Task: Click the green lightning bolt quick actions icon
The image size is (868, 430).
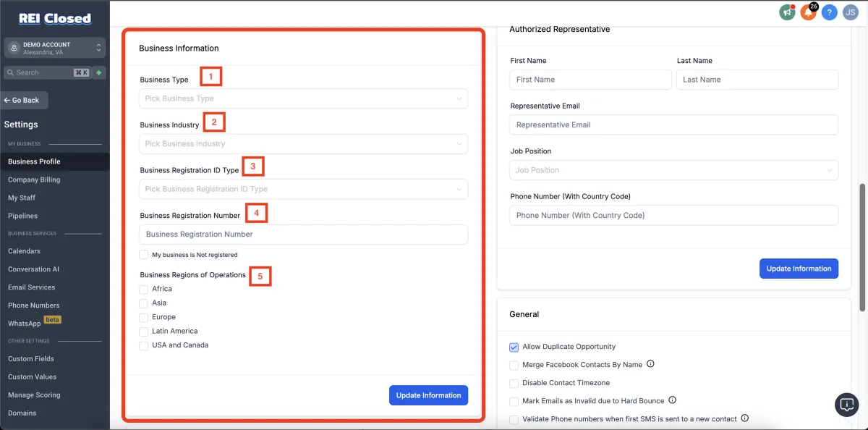Action: (x=99, y=72)
